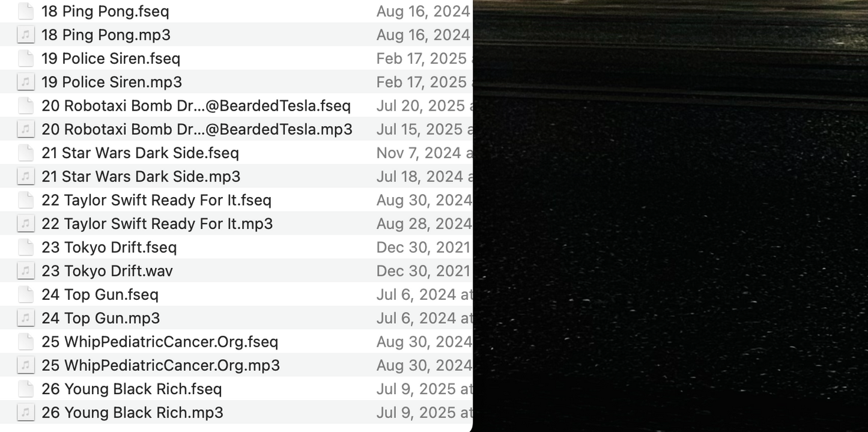This screenshot has height=432, width=868.
Task: Click the 26 Young Black Rich.fseq file icon
Action: tap(25, 389)
